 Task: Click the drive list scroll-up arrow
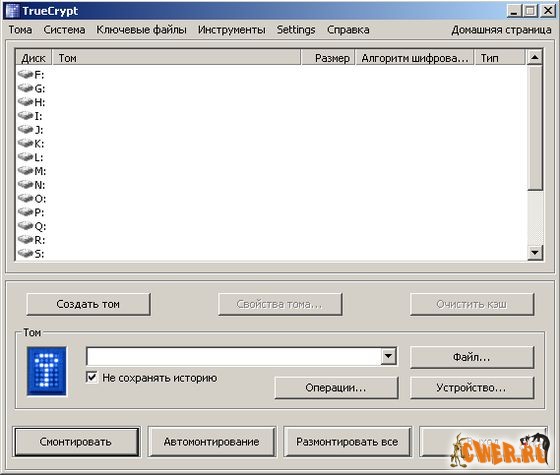click(x=535, y=57)
